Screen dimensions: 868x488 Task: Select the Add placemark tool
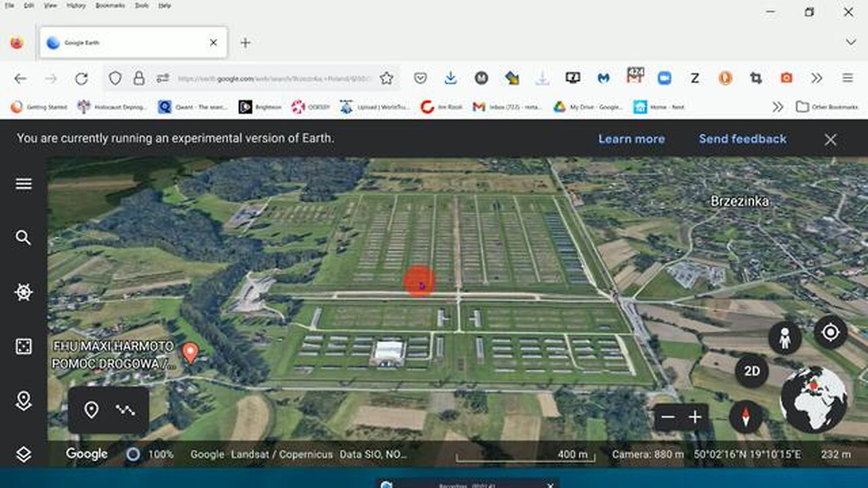click(92, 410)
